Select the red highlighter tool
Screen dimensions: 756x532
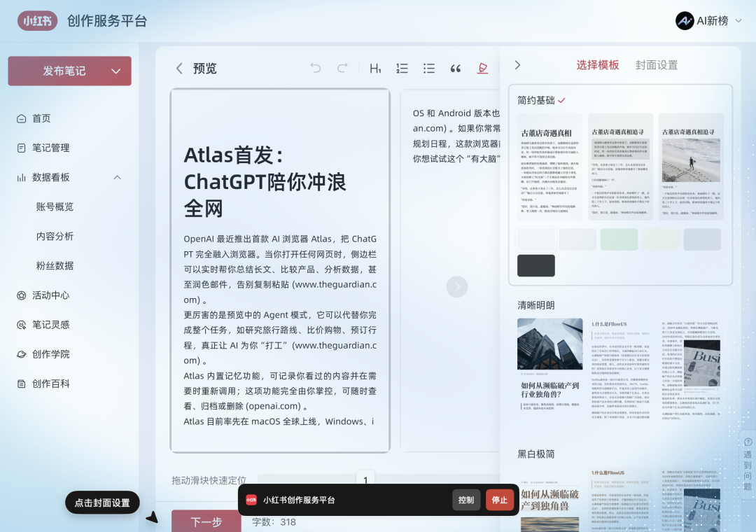[x=482, y=68]
